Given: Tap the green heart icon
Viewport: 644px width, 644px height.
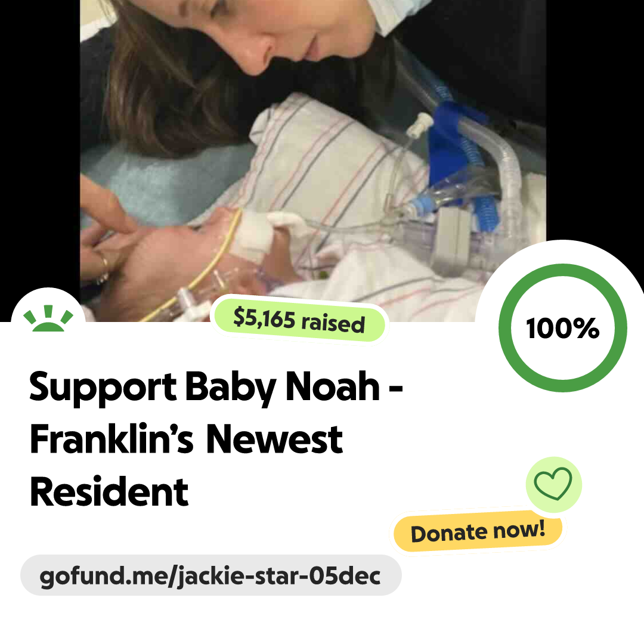Looking at the screenshot, I should pos(553,484).
